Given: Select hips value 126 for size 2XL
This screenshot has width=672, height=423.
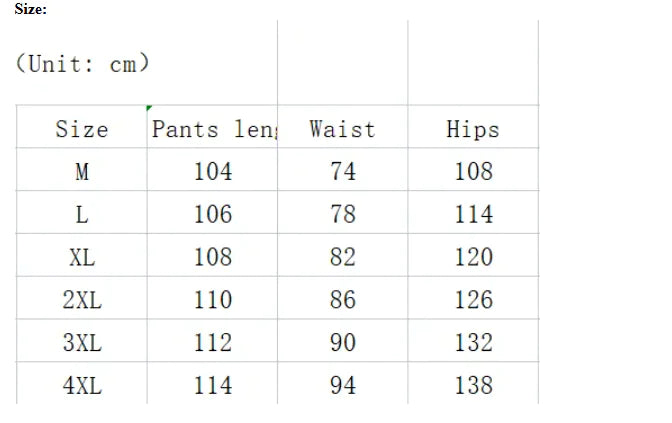Looking at the screenshot, I should pos(473,300).
